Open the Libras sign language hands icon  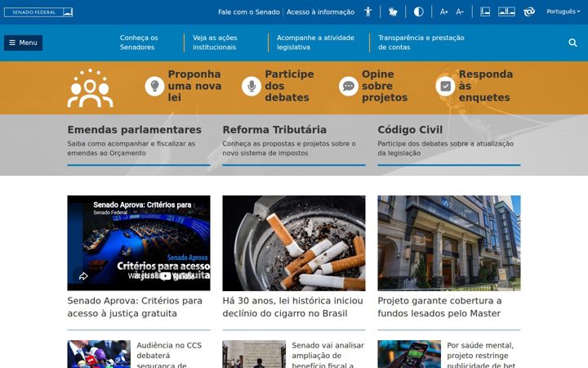[393, 11]
